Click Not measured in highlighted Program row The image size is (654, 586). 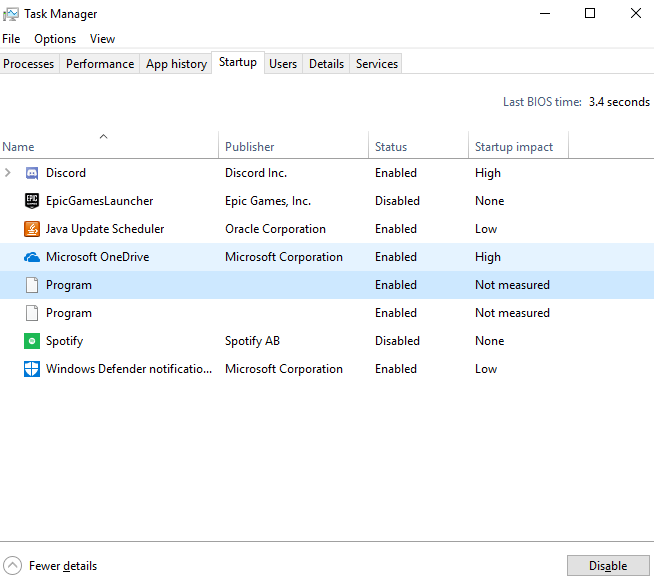click(x=512, y=285)
